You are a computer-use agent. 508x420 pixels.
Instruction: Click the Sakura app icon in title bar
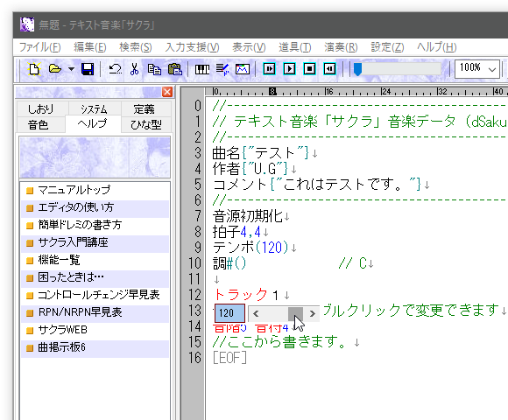point(27,24)
